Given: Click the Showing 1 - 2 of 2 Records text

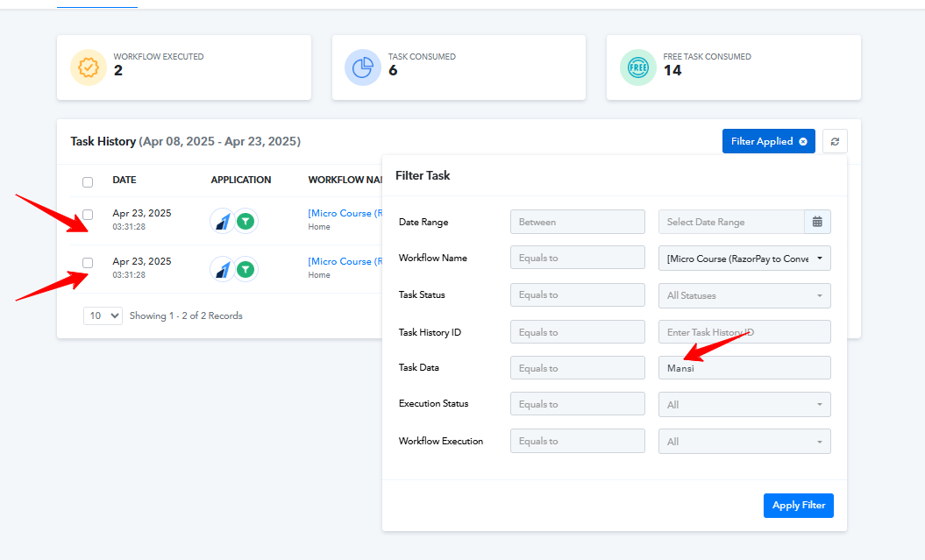Looking at the screenshot, I should click(186, 316).
